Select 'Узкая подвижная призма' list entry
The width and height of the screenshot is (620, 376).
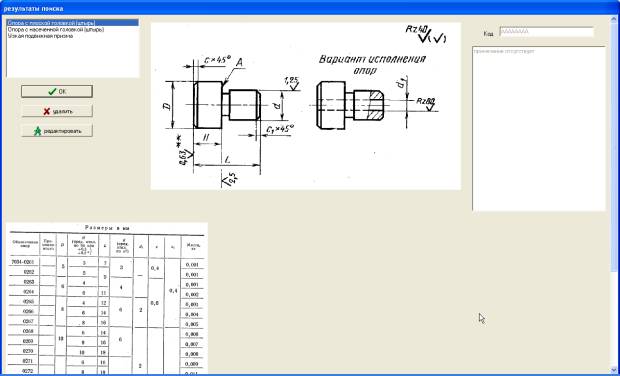(x=40, y=36)
